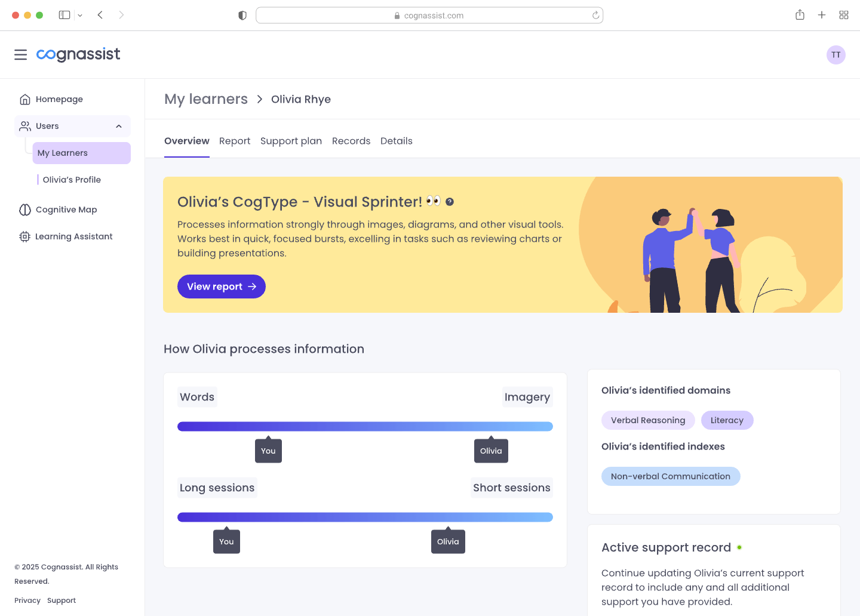The width and height of the screenshot is (860, 616).
Task: Click the Verbal Reasoning domain tag
Action: pyautogui.click(x=648, y=420)
